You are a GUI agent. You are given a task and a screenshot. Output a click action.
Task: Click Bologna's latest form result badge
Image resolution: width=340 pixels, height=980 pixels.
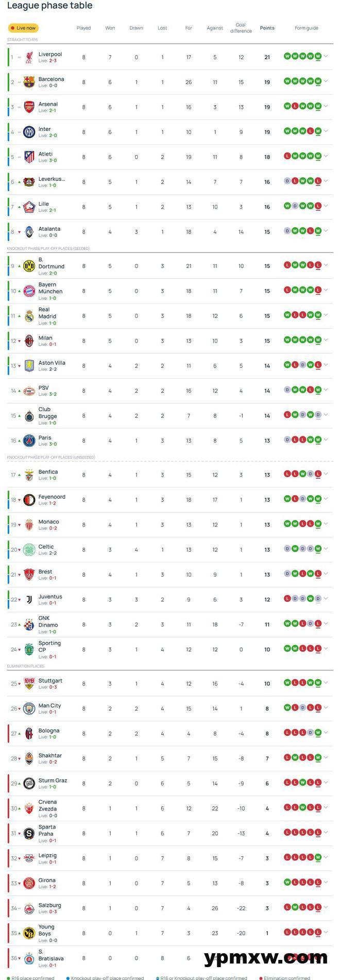point(318,732)
